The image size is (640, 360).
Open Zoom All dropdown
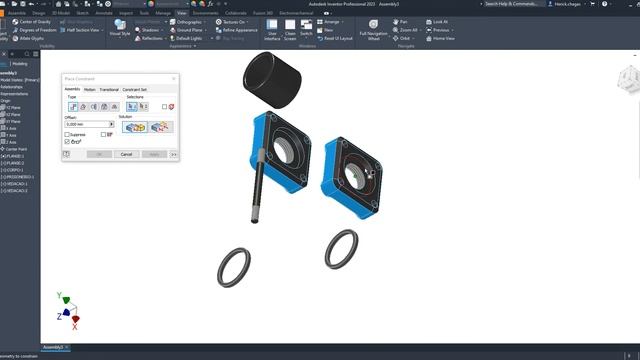pyautogui.click(x=420, y=30)
